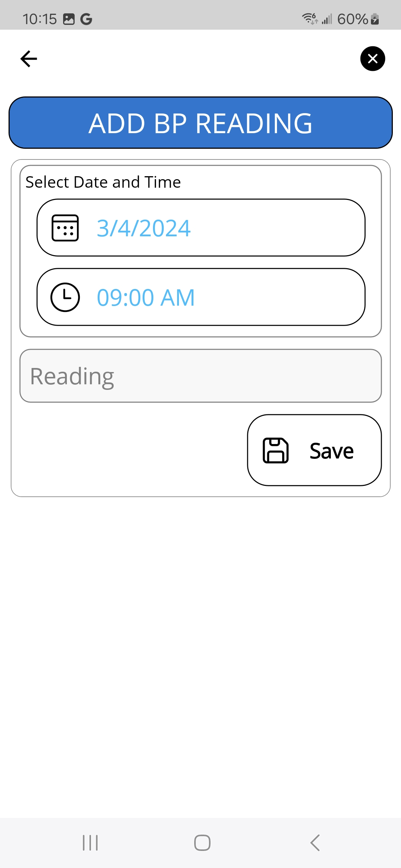This screenshot has height=868, width=401.
Task: Tap the ADD BP READING header banner
Action: (x=200, y=123)
